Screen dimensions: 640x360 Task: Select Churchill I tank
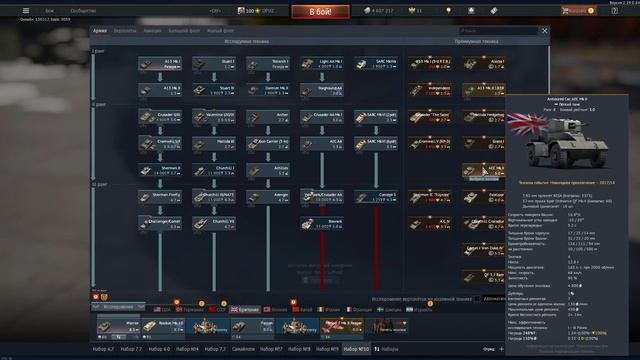(x=214, y=170)
